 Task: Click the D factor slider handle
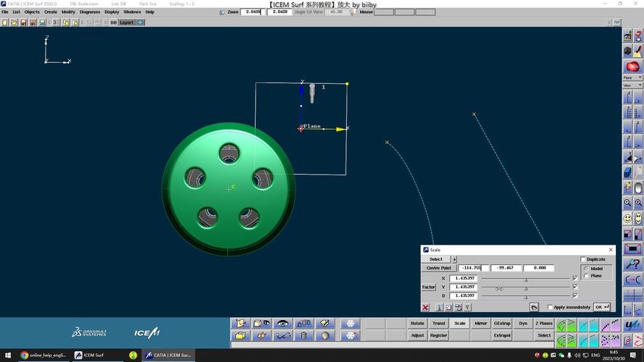[526, 297]
